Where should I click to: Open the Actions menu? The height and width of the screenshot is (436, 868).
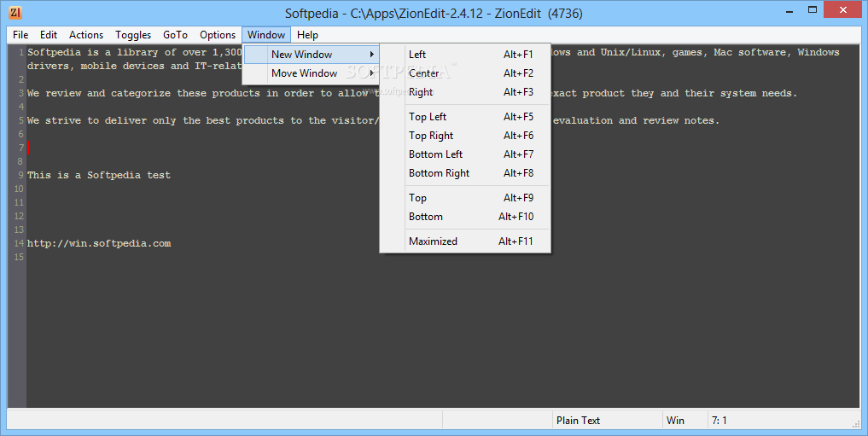click(x=86, y=35)
